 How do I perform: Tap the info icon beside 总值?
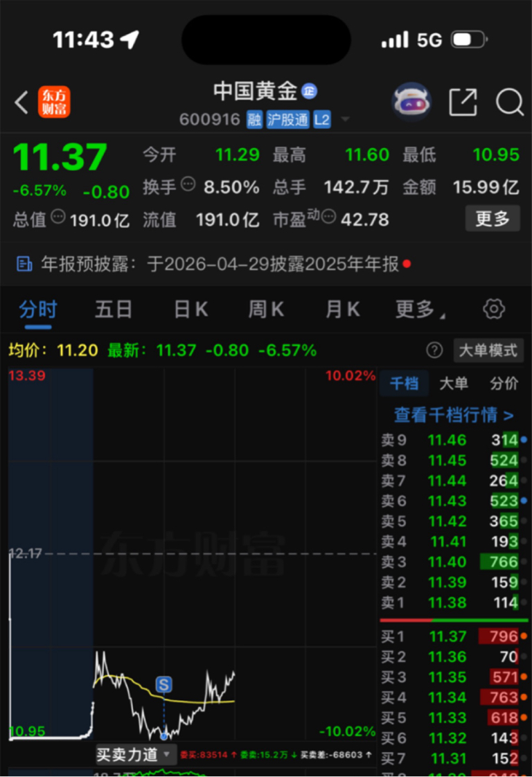click(58, 217)
